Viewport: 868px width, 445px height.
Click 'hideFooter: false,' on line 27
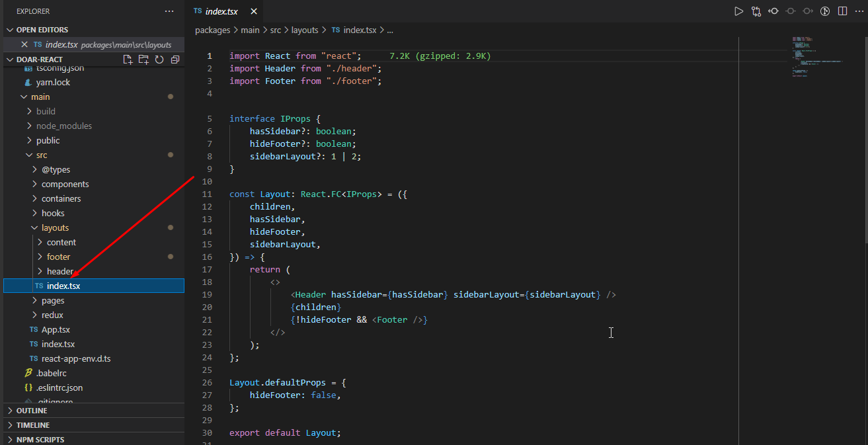tap(296, 395)
